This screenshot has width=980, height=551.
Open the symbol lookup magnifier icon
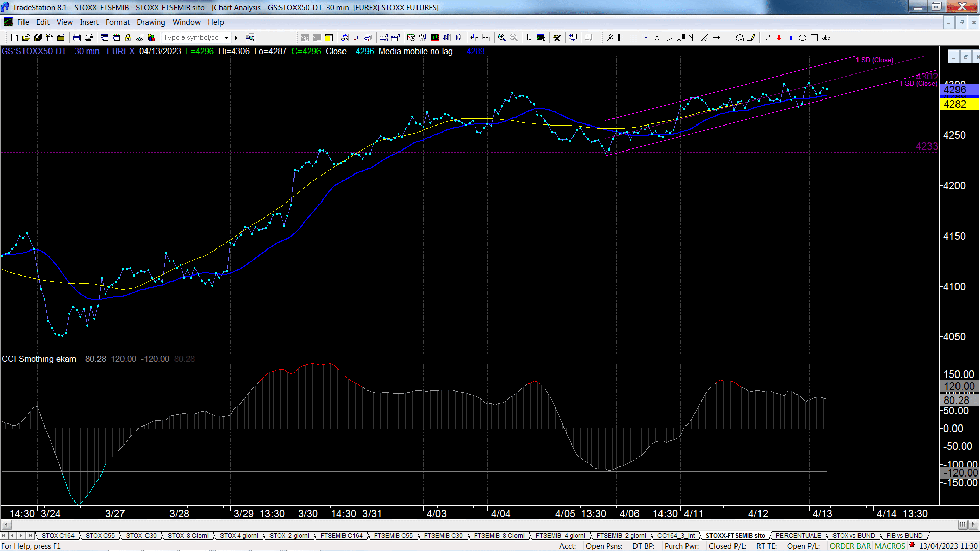pos(250,37)
